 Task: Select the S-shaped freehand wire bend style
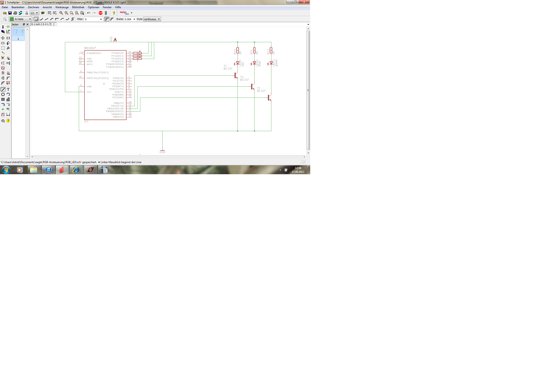point(73,19)
